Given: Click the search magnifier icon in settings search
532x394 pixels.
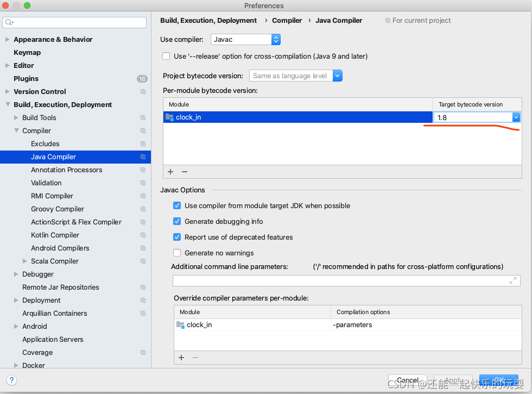Looking at the screenshot, I should (9, 22).
